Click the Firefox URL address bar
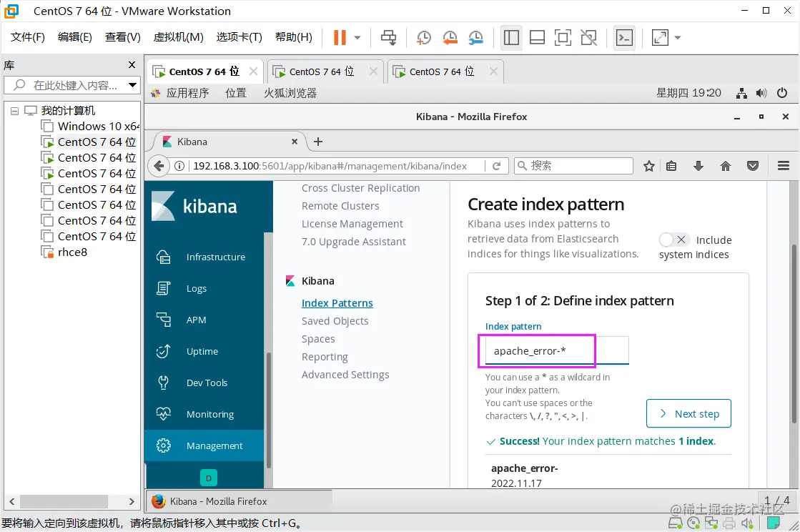The image size is (800, 532). [337, 166]
